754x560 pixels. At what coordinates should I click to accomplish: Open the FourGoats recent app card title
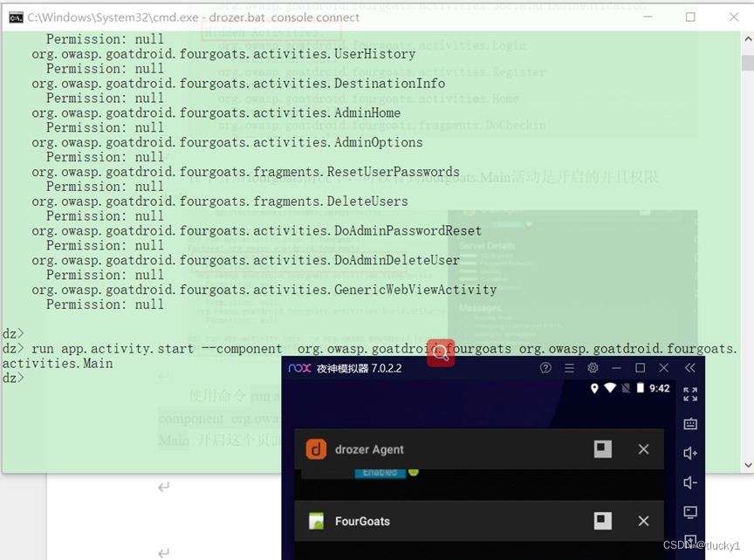click(x=362, y=521)
